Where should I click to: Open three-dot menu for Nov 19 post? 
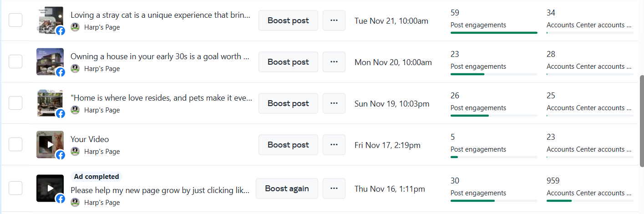point(334,103)
